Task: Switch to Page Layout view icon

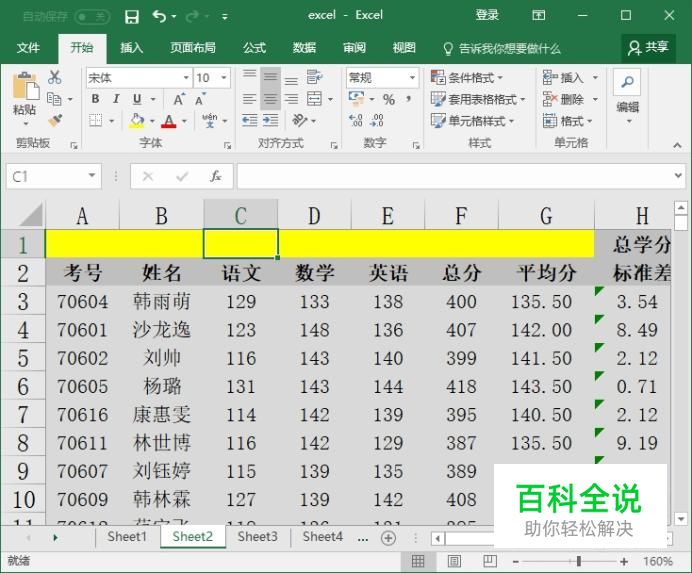Action: [453, 562]
